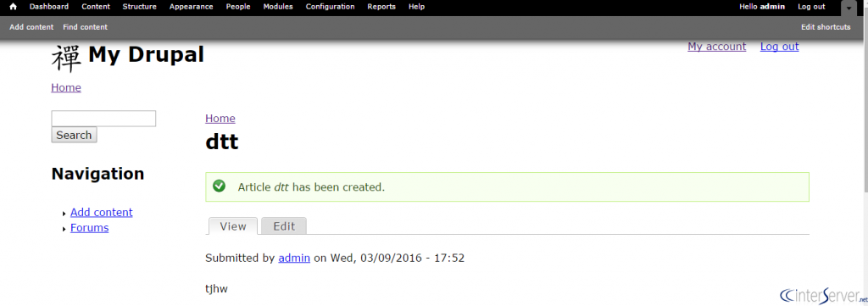Toggle the shortcuts drawer arrow
Screen dimensions: 868x306
pos(849,8)
